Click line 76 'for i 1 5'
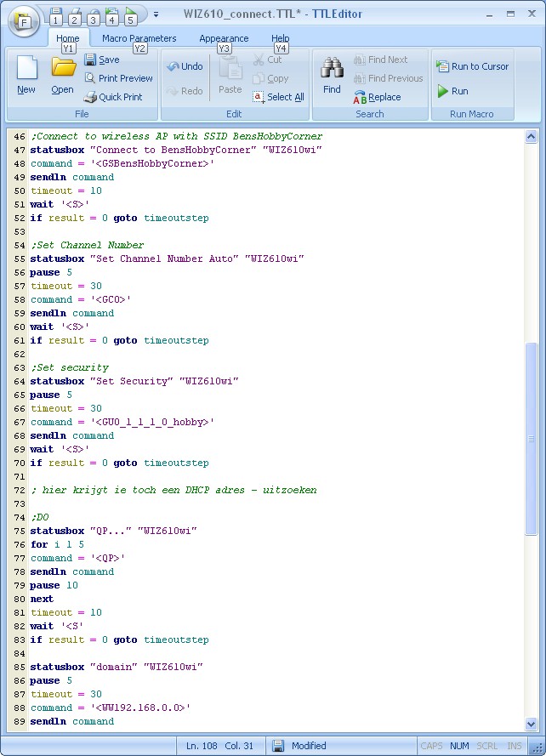This screenshot has width=546, height=756. pos(57,544)
